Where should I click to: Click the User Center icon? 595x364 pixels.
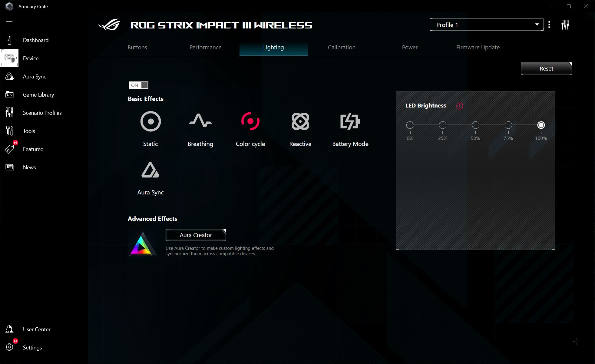(x=9, y=329)
